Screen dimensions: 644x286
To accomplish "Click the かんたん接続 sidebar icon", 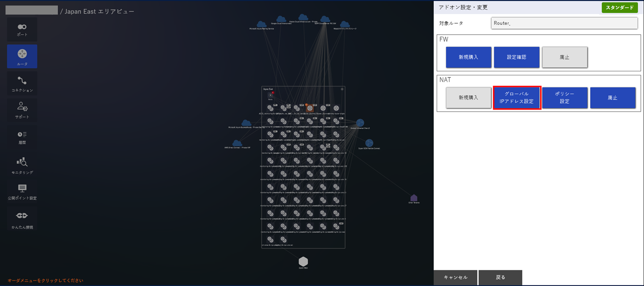I will point(22,218).
